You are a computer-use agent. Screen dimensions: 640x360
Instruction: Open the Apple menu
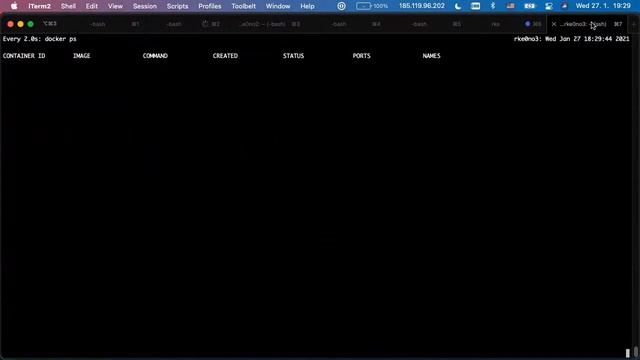14,6
